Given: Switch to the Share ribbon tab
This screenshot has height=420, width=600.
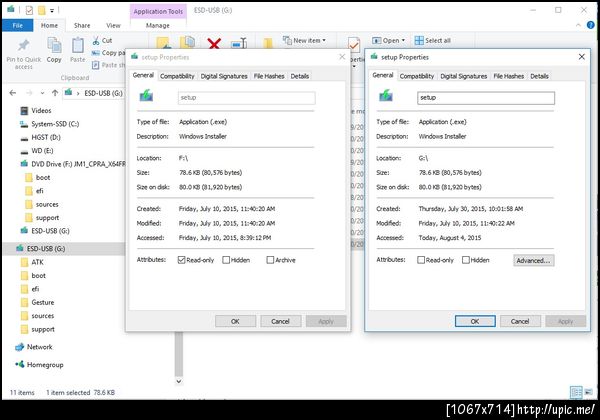Looking at the screenshot, I should (82, 25).
